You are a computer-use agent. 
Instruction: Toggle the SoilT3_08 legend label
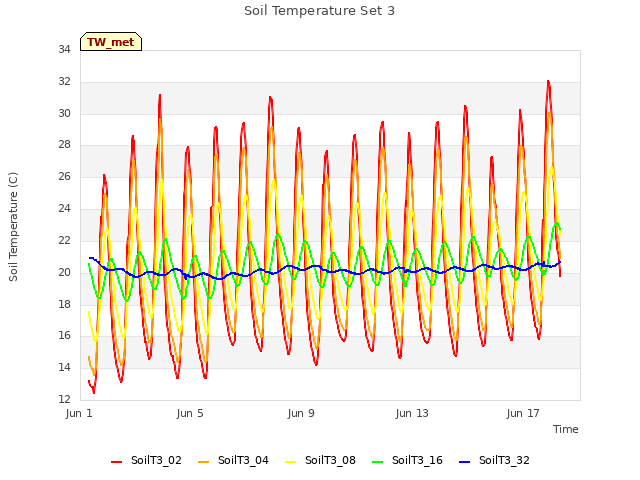coord(330,460)
